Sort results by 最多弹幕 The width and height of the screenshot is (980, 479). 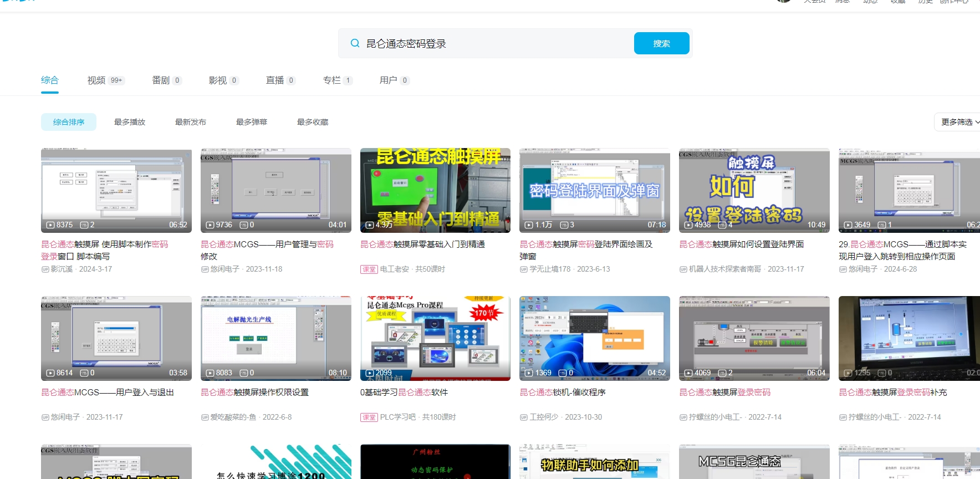coord(252,122)
